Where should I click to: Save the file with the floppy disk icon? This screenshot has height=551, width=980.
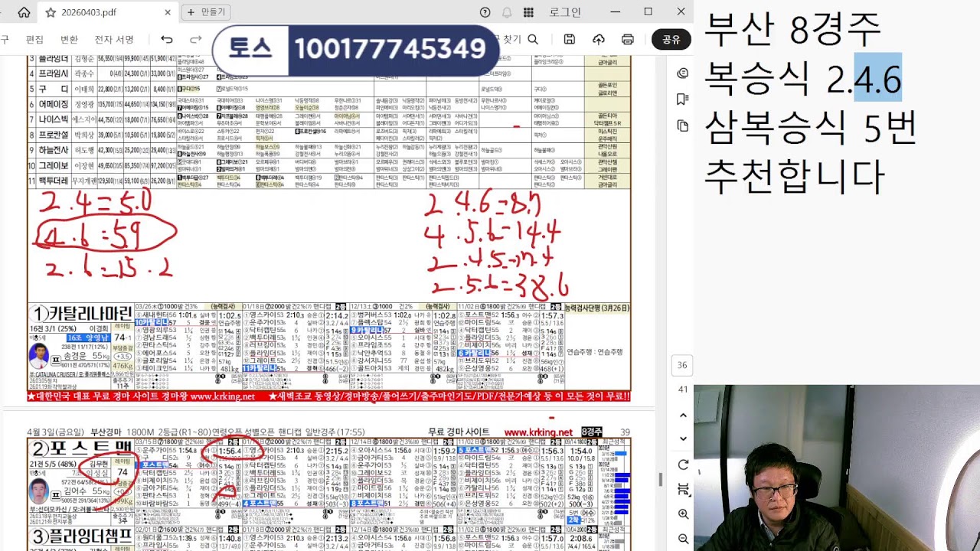(569, 40)
